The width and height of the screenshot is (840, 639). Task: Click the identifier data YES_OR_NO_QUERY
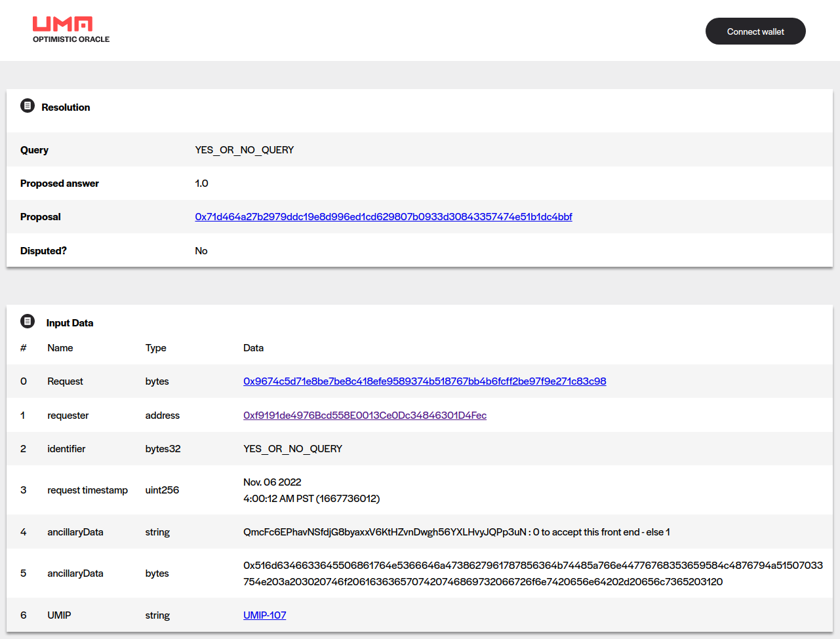pyautogui.click(x=293, y=449)
